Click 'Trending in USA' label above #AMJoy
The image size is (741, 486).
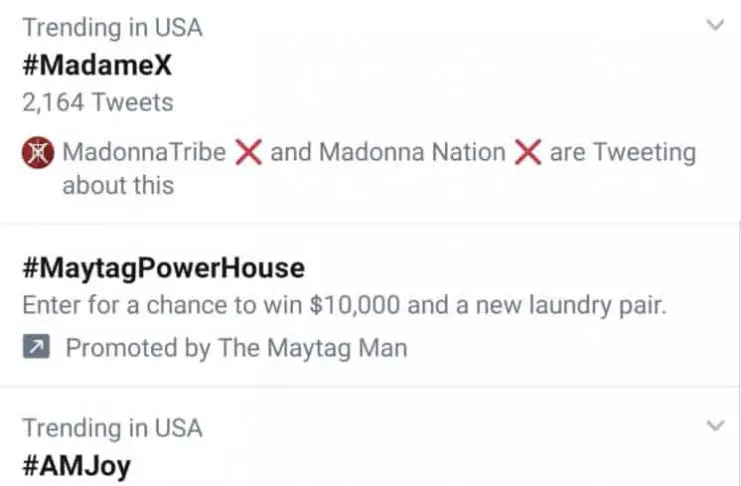click(112, 428)
